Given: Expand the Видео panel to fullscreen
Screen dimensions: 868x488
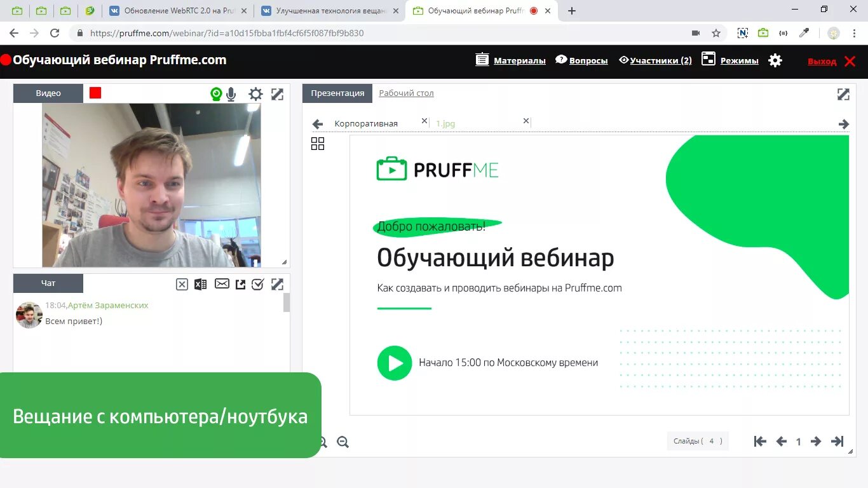Looking at the screenshot, I should tap(277, 94).
